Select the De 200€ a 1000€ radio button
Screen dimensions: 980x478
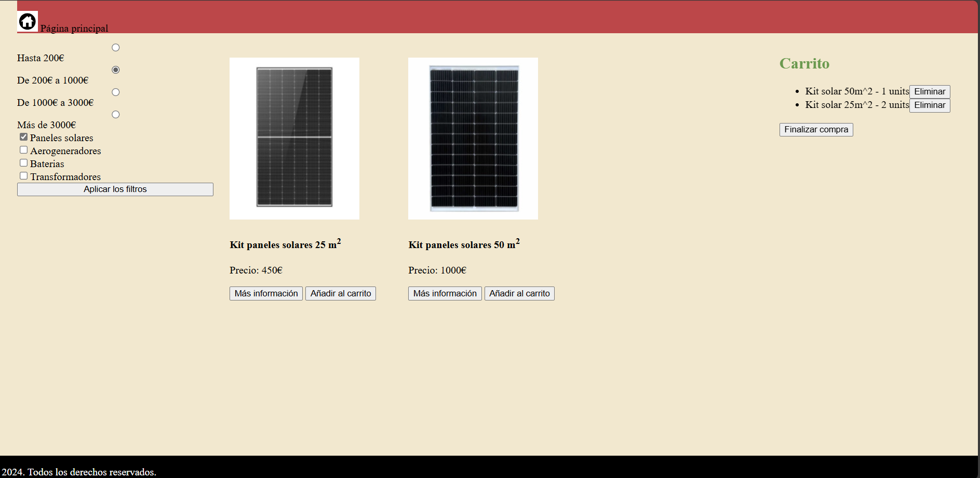[x=116, y=70]
